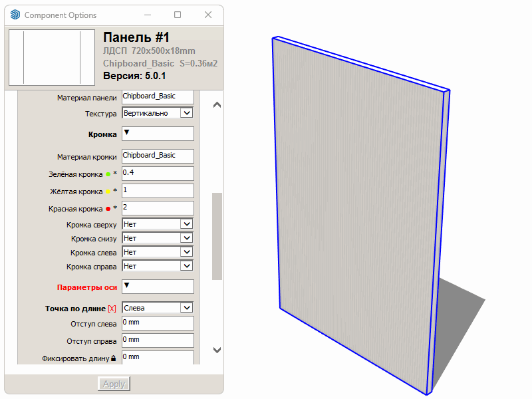Click the Отступ слева input field

tap(158, 323)
